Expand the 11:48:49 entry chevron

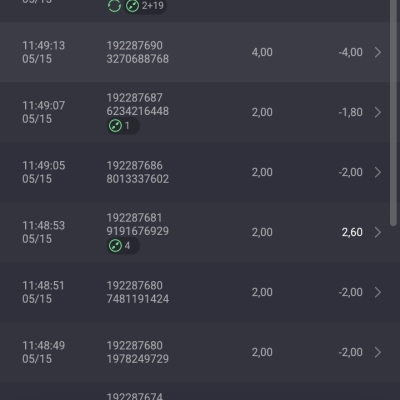[378, 352]
